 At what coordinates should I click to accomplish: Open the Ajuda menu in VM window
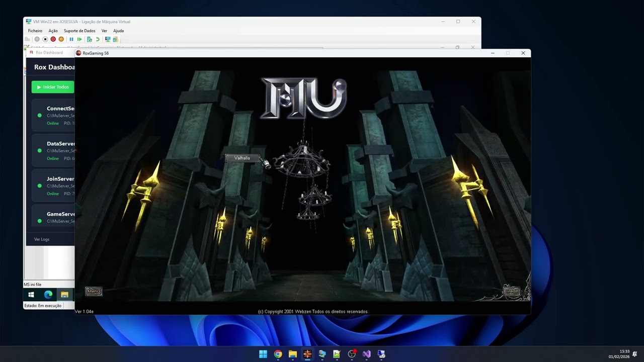pyautogui.click(x=118, y=31)
